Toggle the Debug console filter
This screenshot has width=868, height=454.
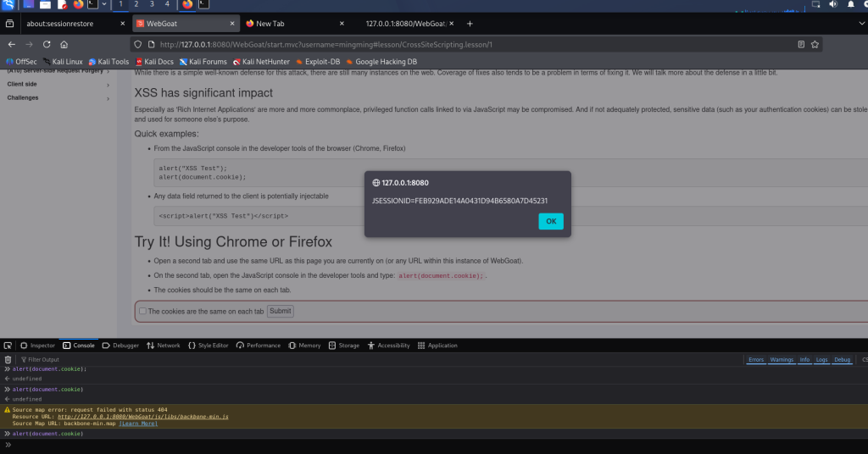[x=842, y=359]
